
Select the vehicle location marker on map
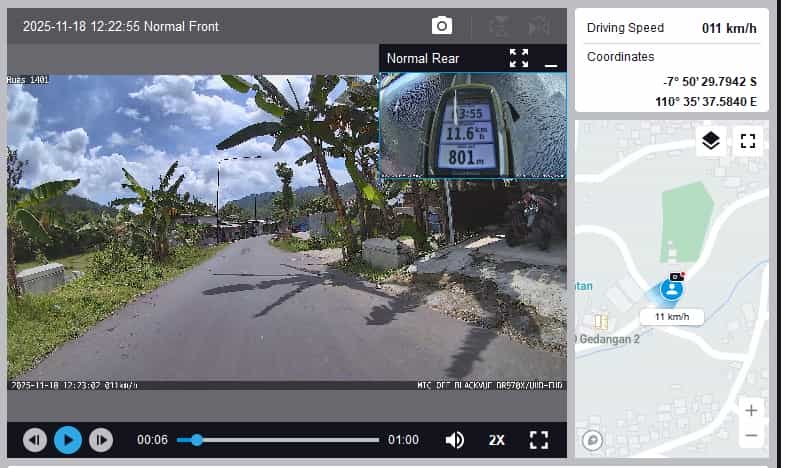tap(673, 289)
